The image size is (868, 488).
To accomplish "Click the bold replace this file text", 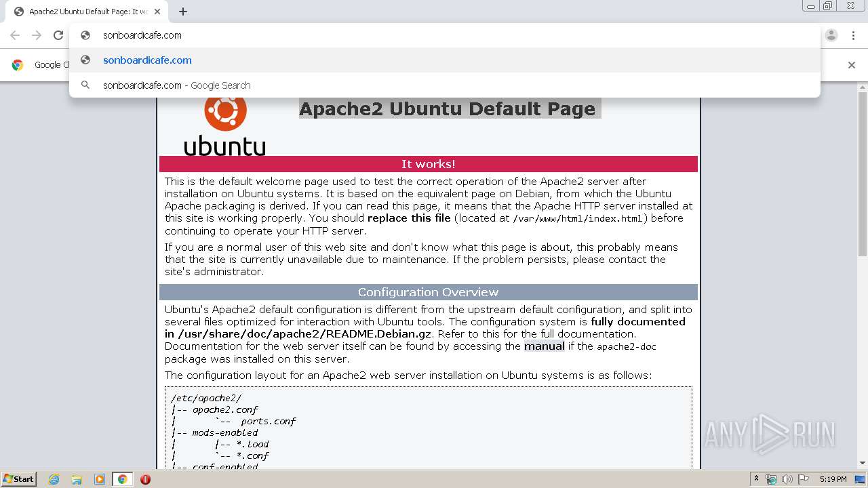I will pos(409,218).
